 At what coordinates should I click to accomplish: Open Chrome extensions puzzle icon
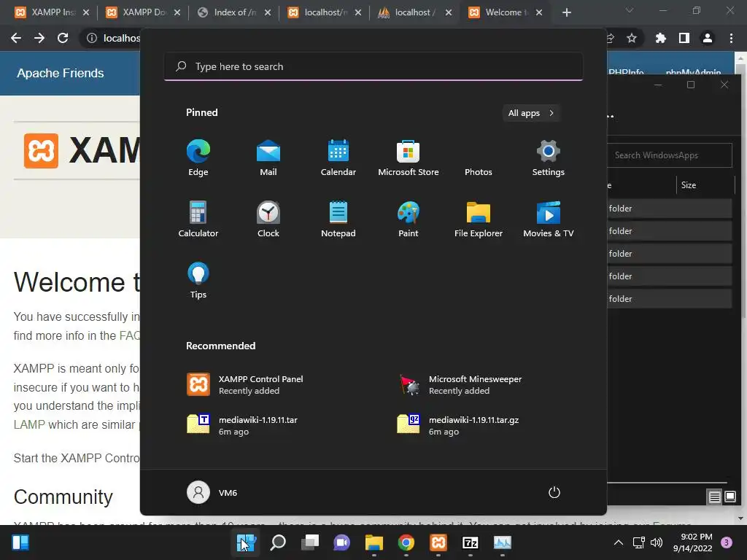661,38
